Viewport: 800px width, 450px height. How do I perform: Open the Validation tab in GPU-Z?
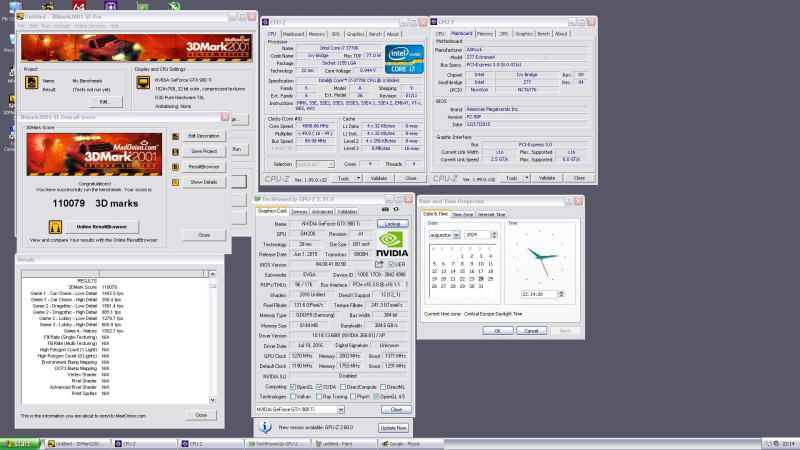(x=347, y=212)
